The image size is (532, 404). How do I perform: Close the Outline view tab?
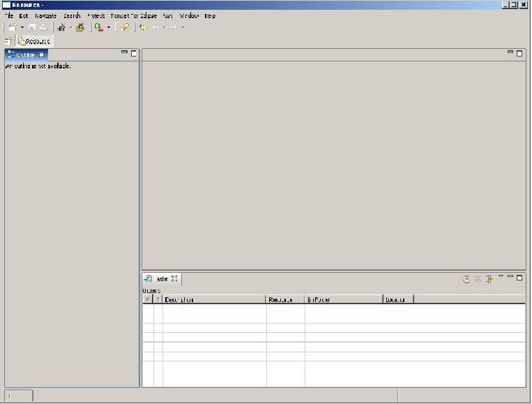41,54
